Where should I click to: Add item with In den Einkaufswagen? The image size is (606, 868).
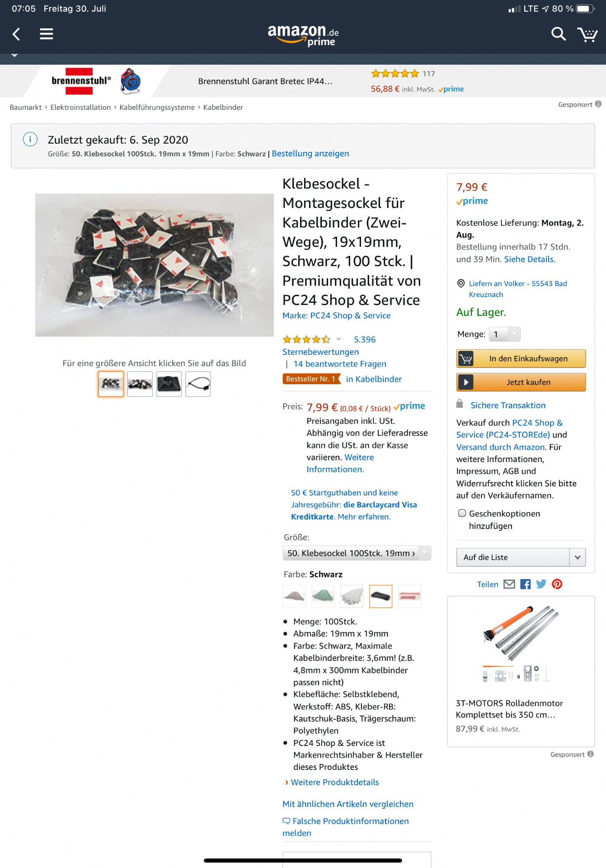(521, 359)
